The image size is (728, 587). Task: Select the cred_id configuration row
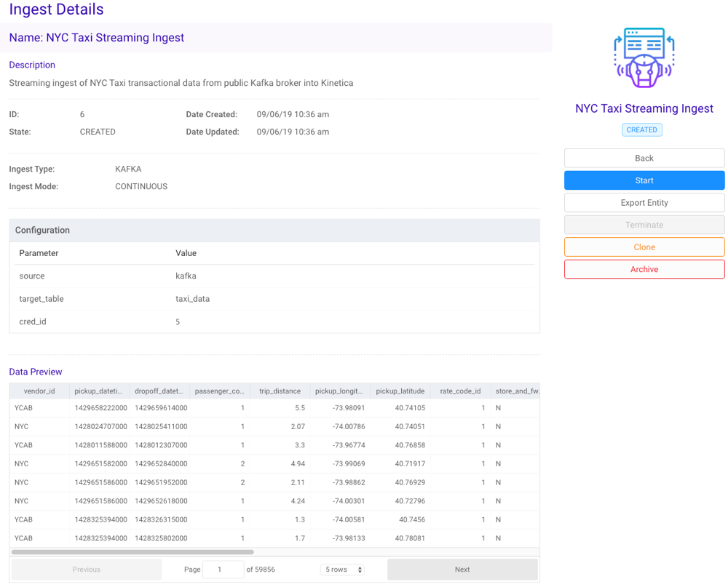274,322
